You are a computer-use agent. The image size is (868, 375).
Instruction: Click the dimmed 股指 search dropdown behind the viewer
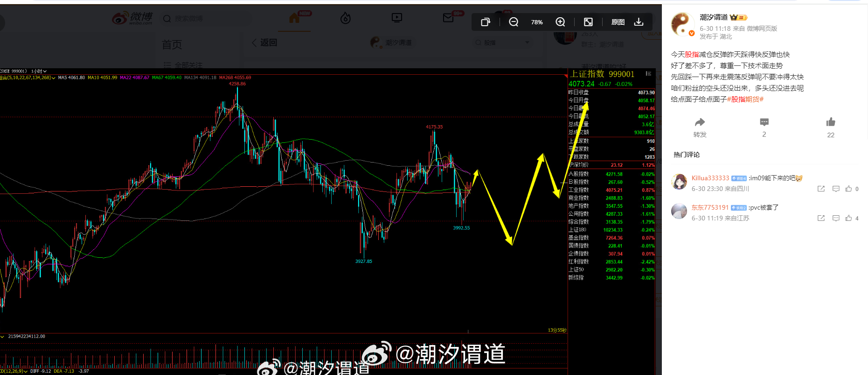[x=501, y=42]
